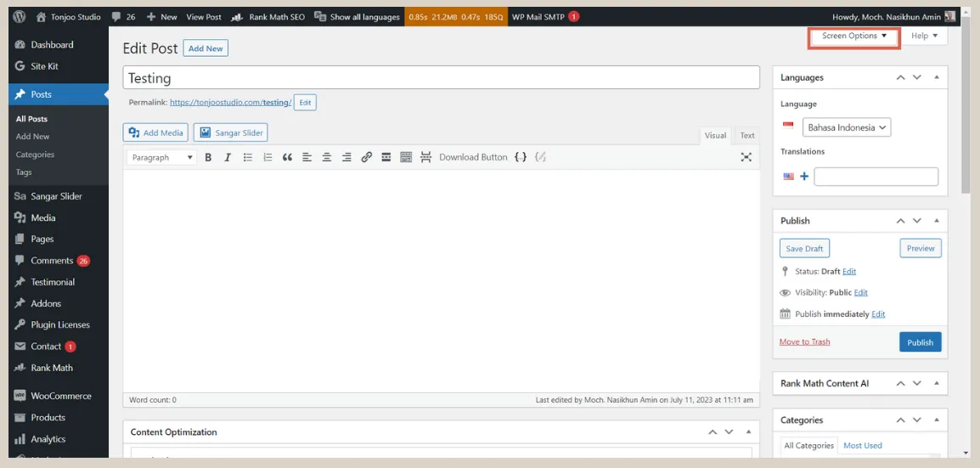This screenshot has width=980, height=468.
Task: Click the permalink Edit button
Action: (305, 103)
